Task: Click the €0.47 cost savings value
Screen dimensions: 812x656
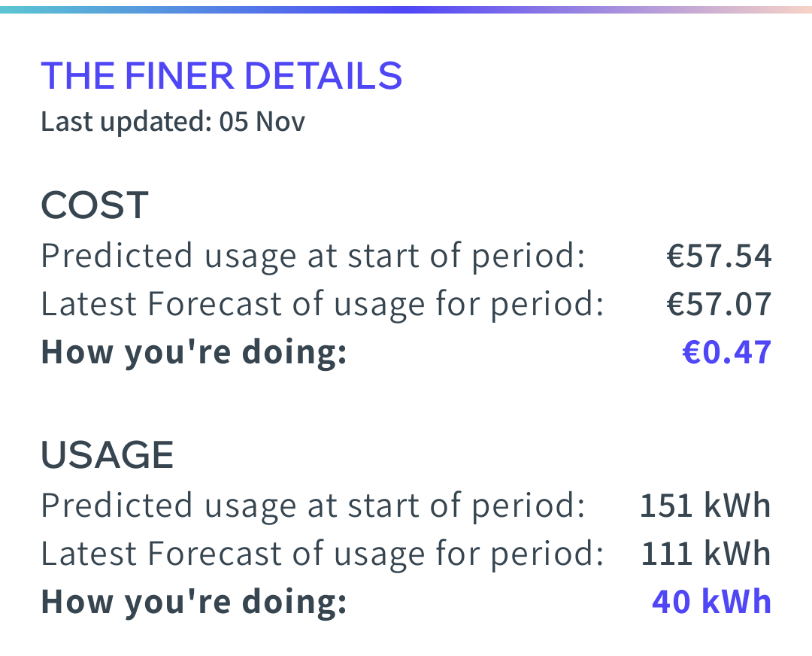Action: 727,352
